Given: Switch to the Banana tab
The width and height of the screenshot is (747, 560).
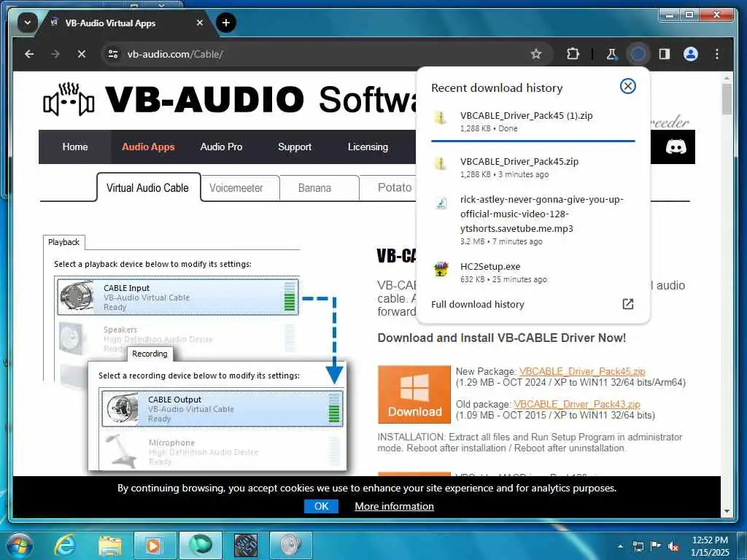Looking at the screenshot, I should (314, 188).
